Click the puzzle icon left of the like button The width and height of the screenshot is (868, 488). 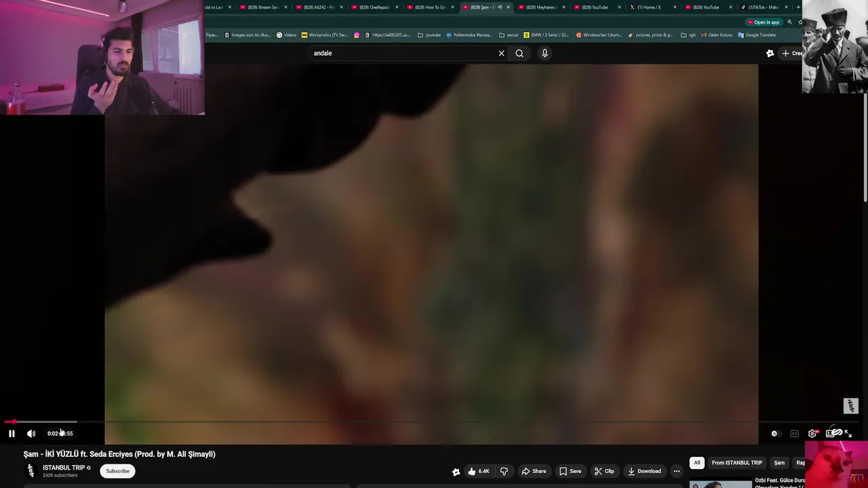pos(456,472)
